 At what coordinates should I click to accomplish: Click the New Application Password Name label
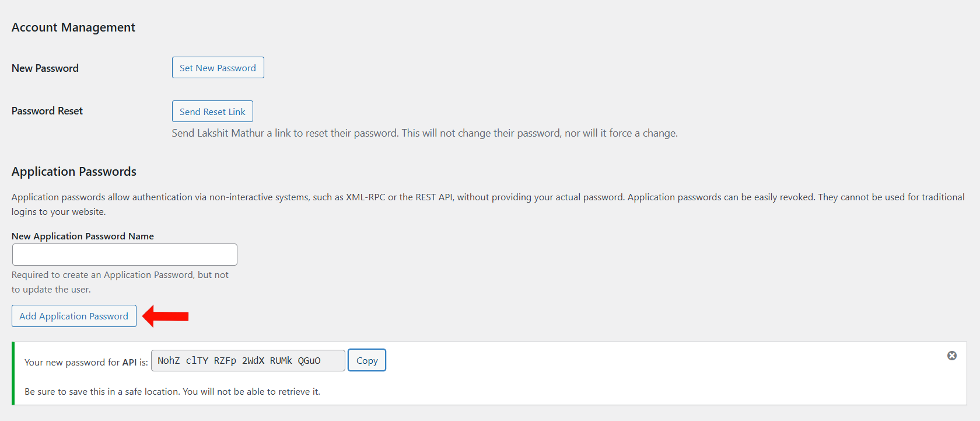82,236
